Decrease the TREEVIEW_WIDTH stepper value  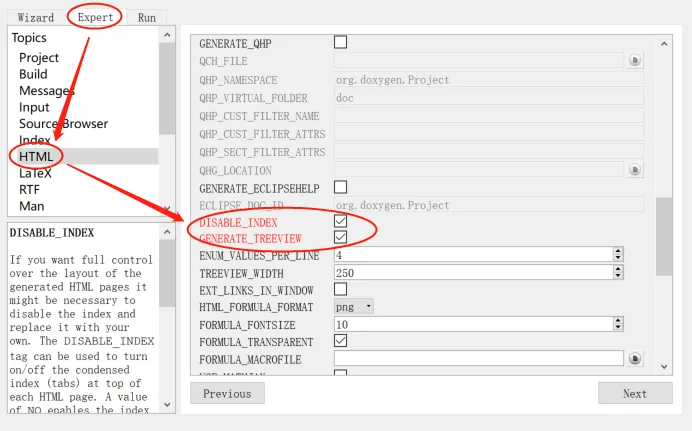pyautogui.click(x=618, y=276)
